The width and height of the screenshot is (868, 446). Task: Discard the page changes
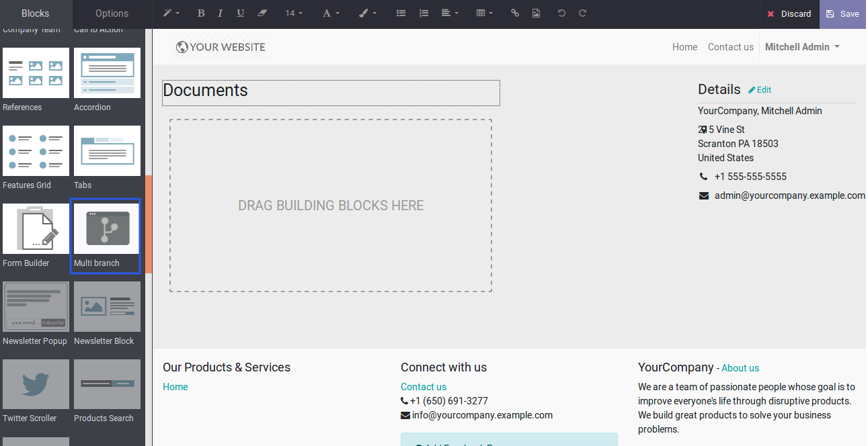click(x=789, y=14)
